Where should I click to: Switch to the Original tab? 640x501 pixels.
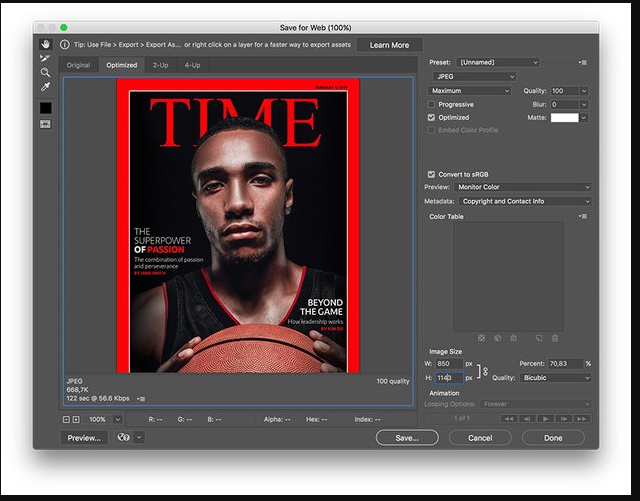click(78, 65)
